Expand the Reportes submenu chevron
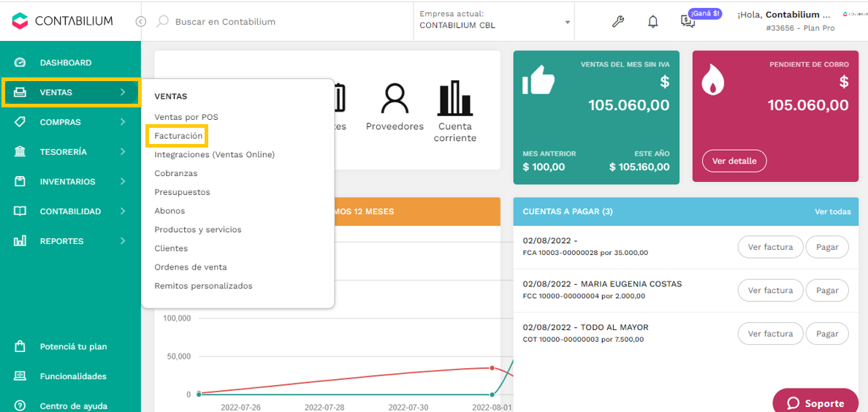The width and height of the screenshot is (868, 412). pos(123,241)
